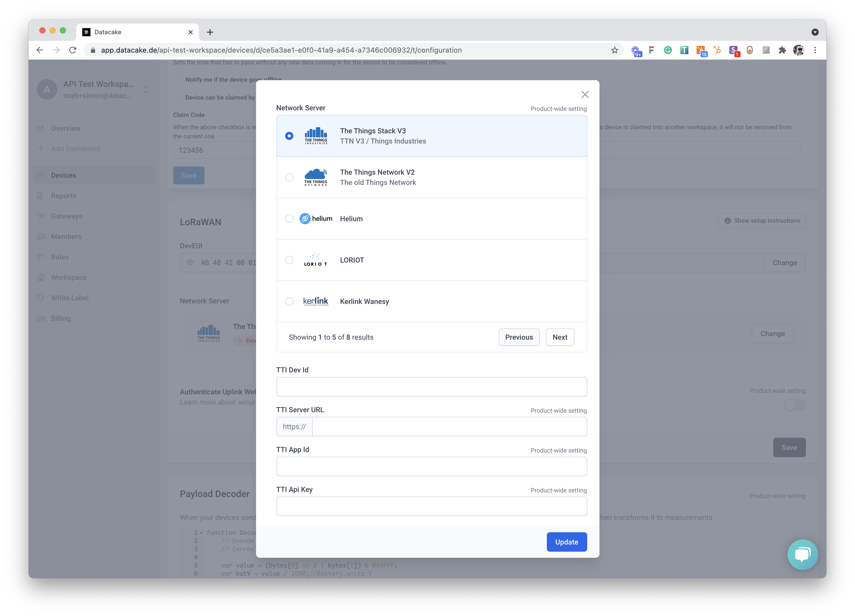Image resolution: width=855 pixels, height=616 pixels.
Task: Reload the page in browser
Action: (x=73, y=50)
